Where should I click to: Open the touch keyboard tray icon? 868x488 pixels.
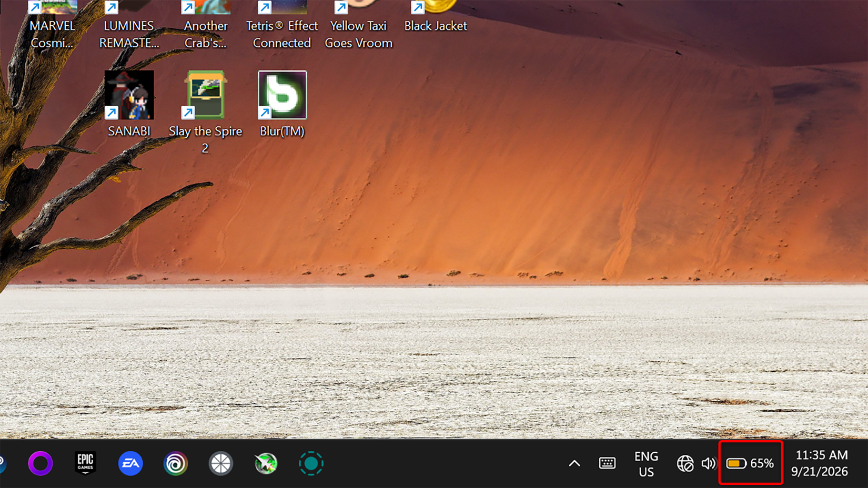tap(607, 463)
